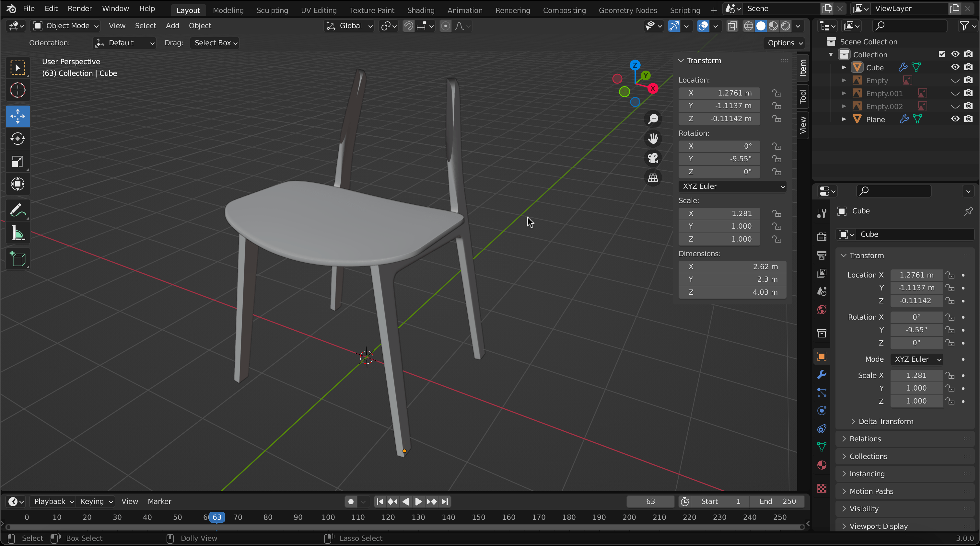Open Orientation Default dropdown

coord(124,43)
